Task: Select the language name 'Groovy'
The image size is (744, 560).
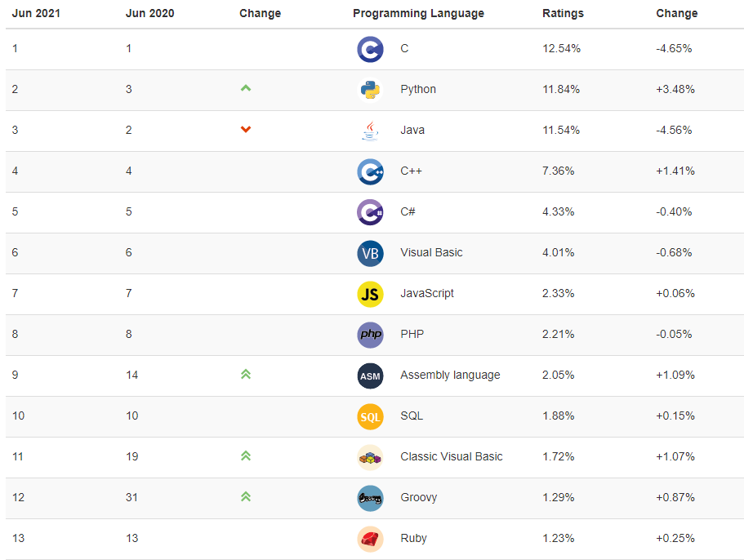Action: 418,497
